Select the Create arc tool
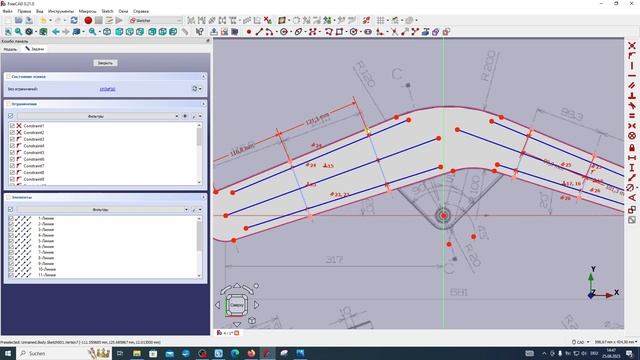The height and width of the screenshot is (360, 640). [x=269, y=31]
